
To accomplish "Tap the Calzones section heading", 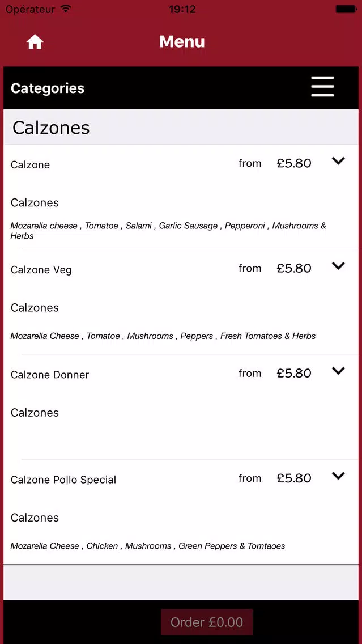I will point(51,128).
